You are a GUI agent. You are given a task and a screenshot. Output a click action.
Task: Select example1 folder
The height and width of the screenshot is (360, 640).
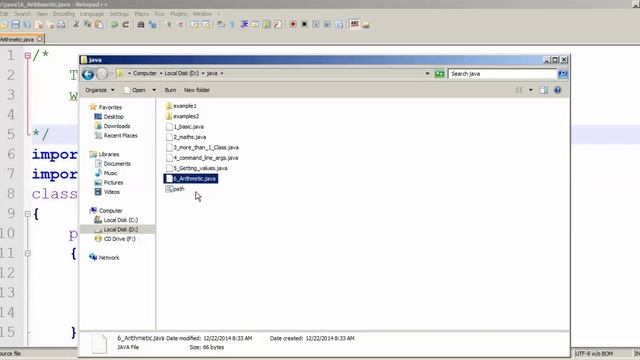pos(181,106)
